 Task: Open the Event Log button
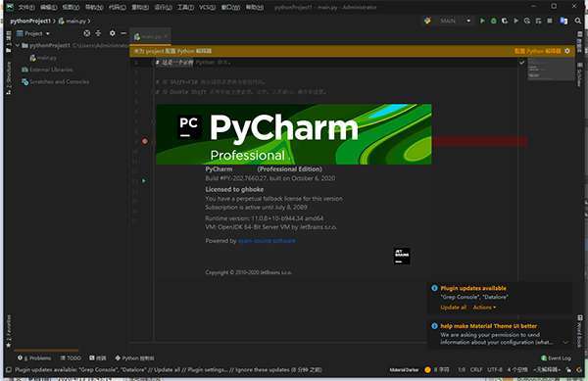click(x=556, y=358)
